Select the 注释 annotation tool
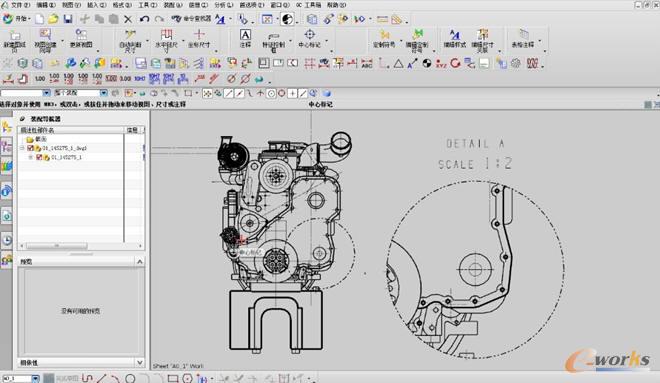The image size is (660, 383). click(245, 38)
